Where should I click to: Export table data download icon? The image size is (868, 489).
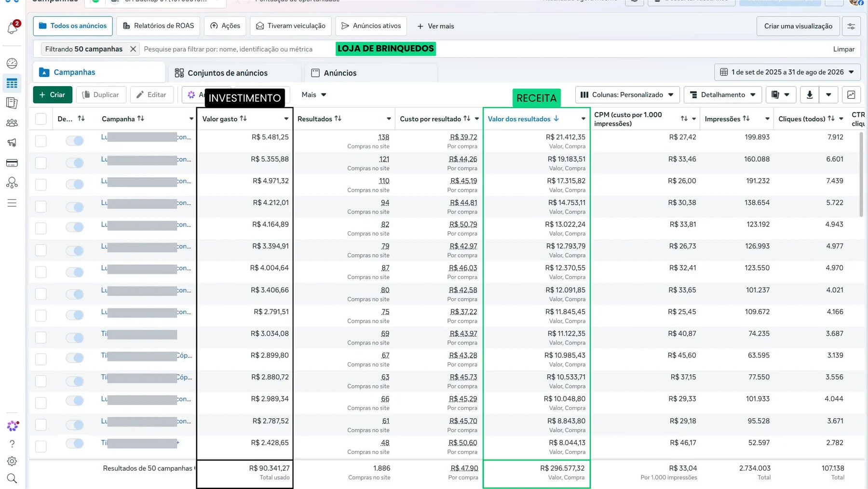coord(810,95)
